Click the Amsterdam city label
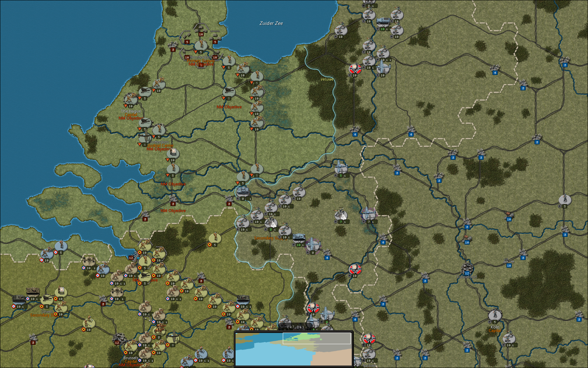588x368 pixels. pos(201,57)
